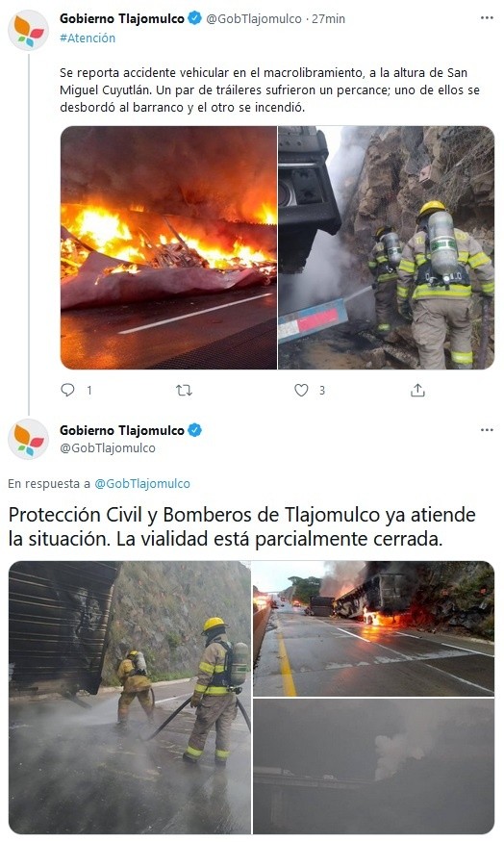Open photo of firefighter hosing the road
This screenshot has width=504, height=842.
[x=130, y=697]
